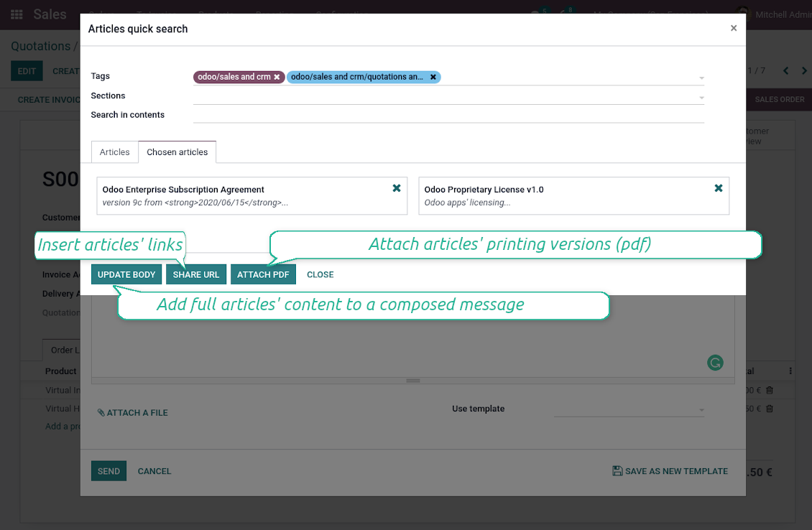Remove Odoo Proprietary License v1.0 article
The width and height of the screenshot is (812, 530).
pos(719,188)
